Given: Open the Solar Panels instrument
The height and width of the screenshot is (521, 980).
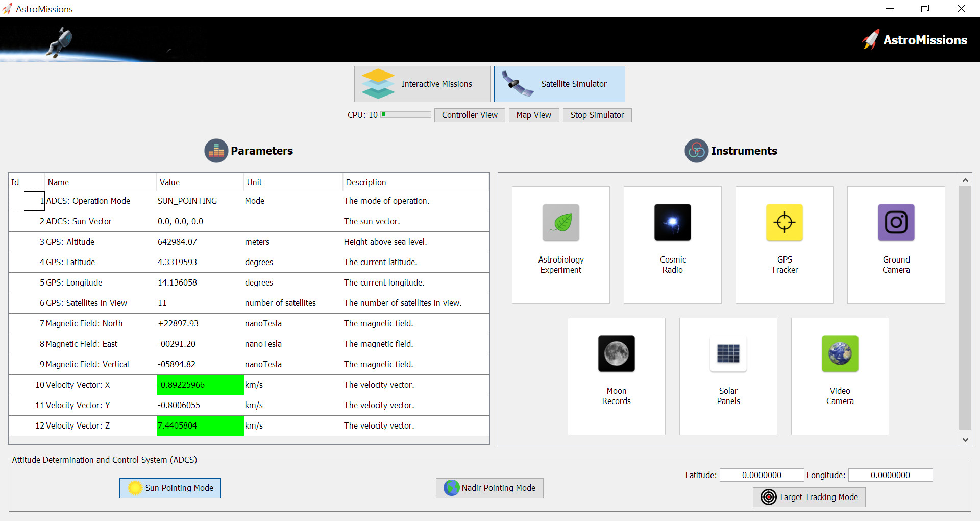Looking at the screenshot, I should point(728,376).
